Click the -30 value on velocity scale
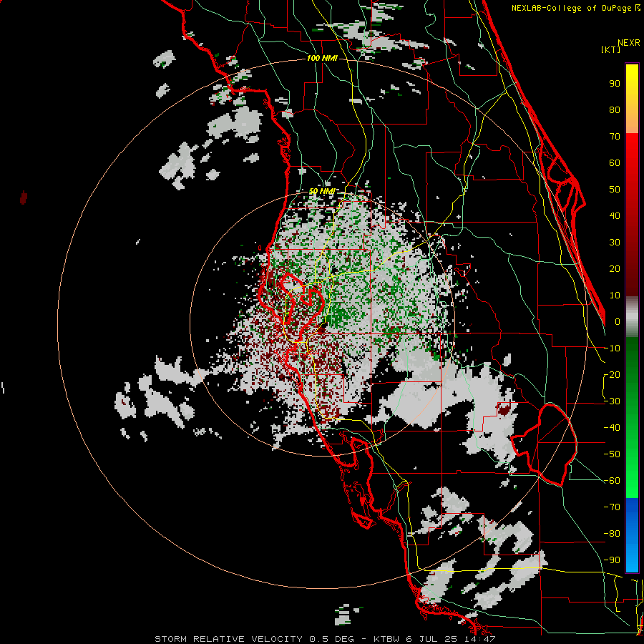 pyautogui.click(x=612, y=401)
